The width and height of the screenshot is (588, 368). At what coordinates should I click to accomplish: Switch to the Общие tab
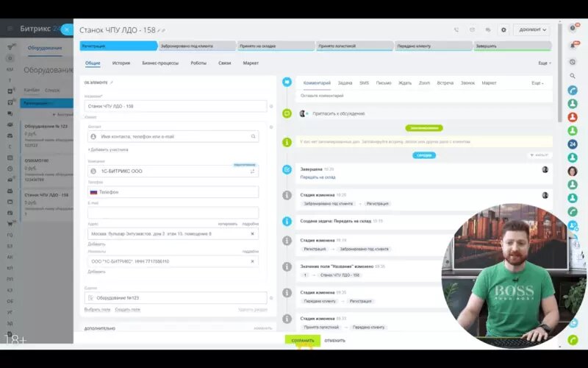coord(93,63)
